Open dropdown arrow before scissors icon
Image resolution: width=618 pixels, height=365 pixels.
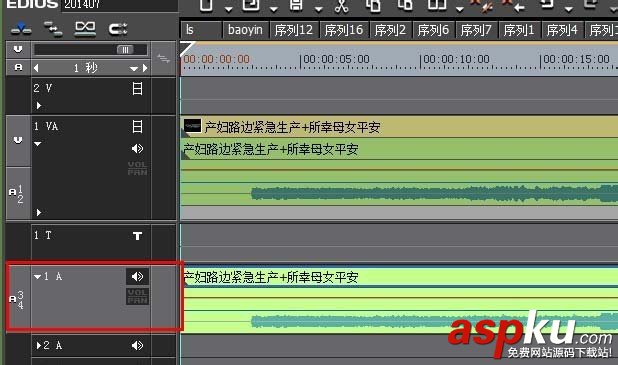(318, 9)
